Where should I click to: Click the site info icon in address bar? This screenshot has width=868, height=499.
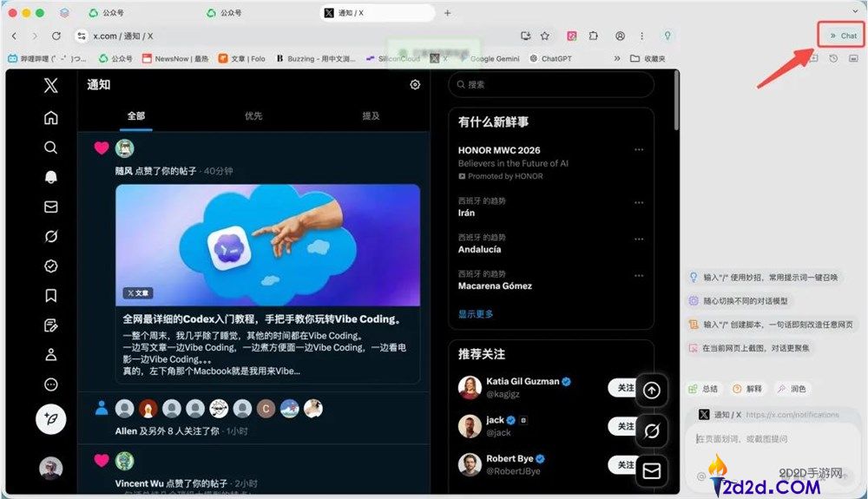coord(82,36)
